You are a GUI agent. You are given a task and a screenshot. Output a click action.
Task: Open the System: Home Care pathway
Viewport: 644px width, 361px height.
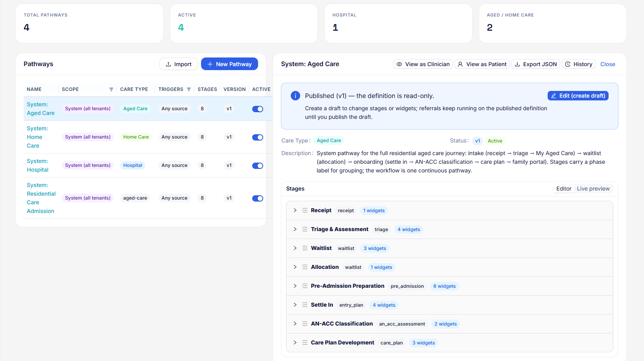(x=37, y=137)
